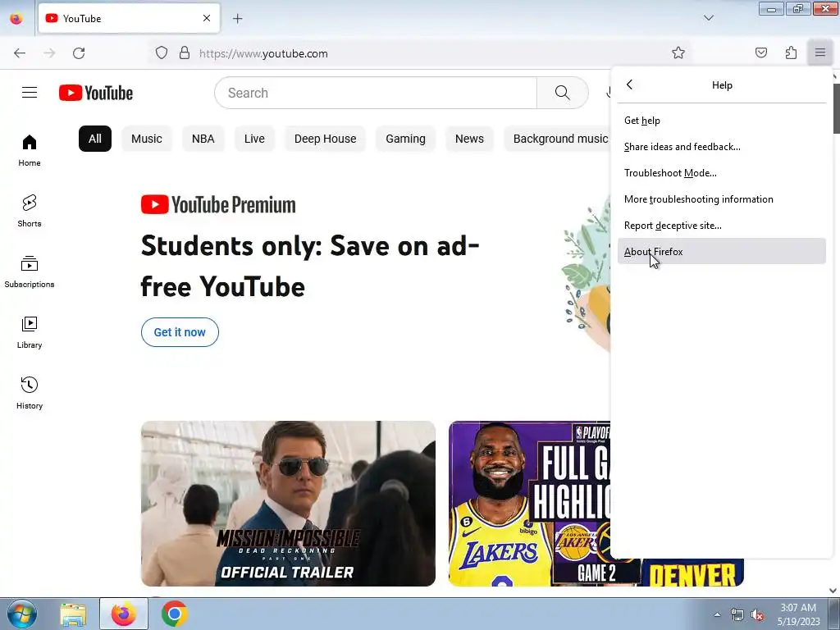Click YouTube Premium logo banner
This screenshot has height=630, width=840.
click(x=218, y=204)
